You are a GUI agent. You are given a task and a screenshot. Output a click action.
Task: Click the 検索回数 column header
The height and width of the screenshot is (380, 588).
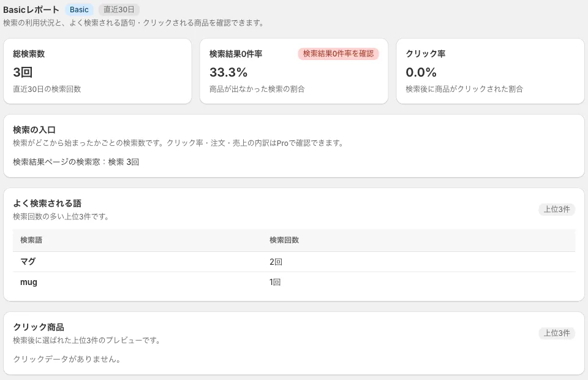tap(284, 240)
